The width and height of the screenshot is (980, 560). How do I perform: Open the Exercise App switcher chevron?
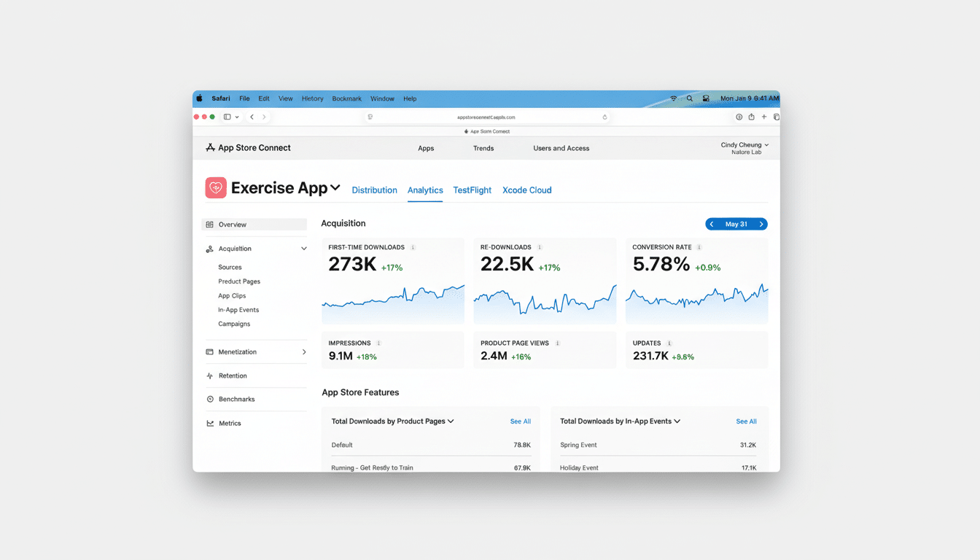[335, 188]
